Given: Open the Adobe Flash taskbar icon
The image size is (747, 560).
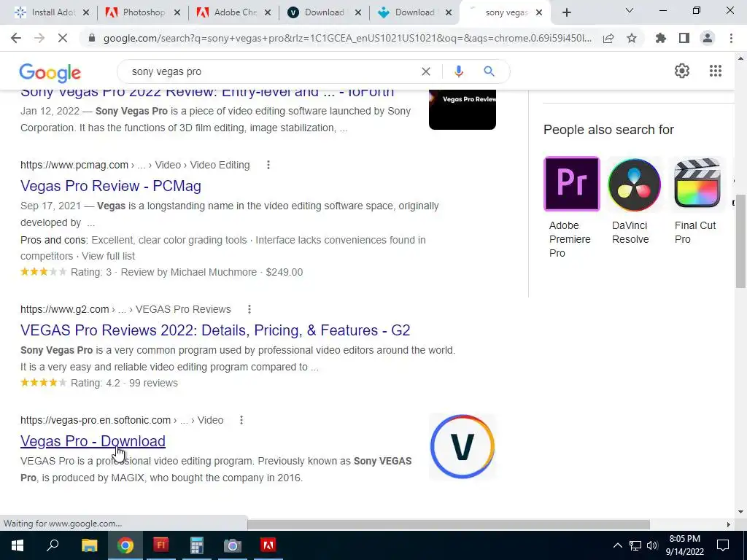Looking at the screenshot, I should [x=161, y=545].
